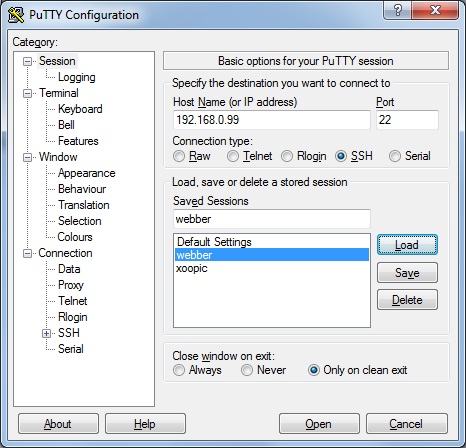Select the Telnet connection type radio button
The width and height of the screenshot is (466, 448).
[x=233, y=156]
